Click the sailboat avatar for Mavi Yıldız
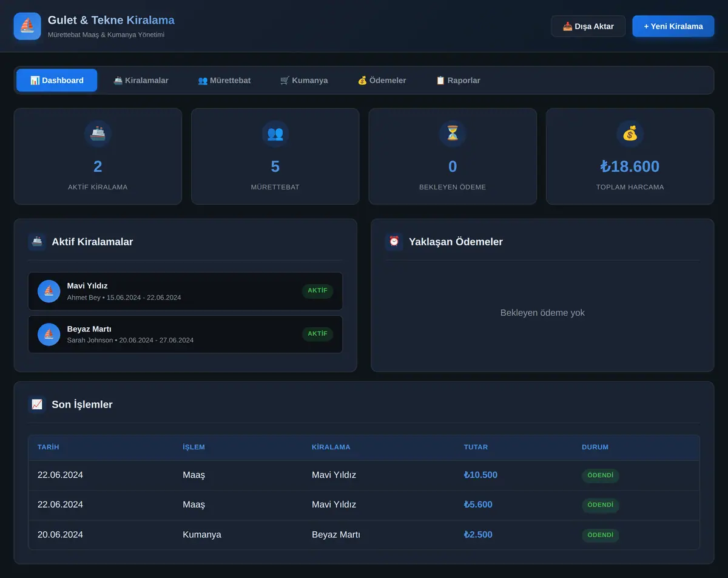This screenshot has width=728, height=578. coord(49,291)
